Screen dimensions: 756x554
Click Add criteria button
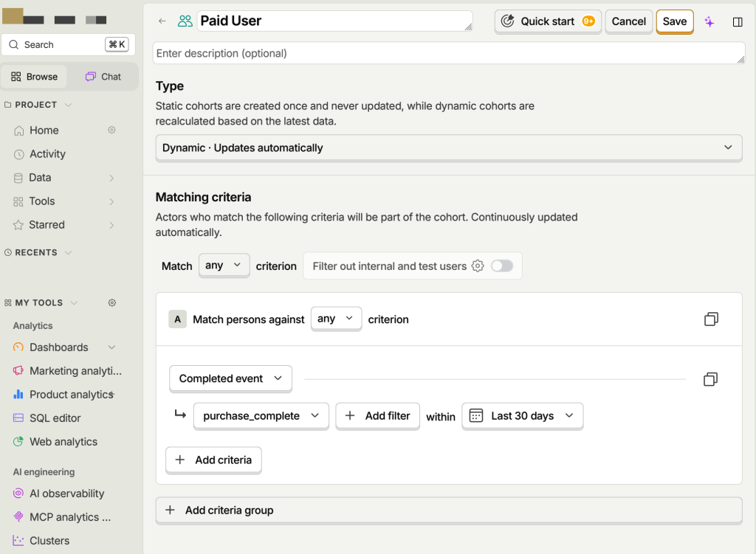coord(213,460)
